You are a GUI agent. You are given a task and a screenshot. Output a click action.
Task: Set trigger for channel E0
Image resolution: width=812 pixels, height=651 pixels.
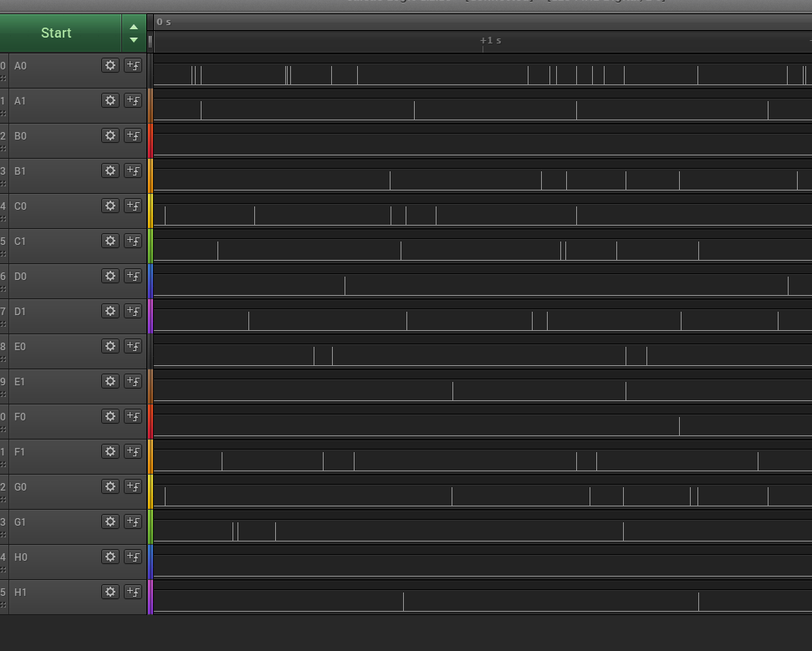click(133, 346)
